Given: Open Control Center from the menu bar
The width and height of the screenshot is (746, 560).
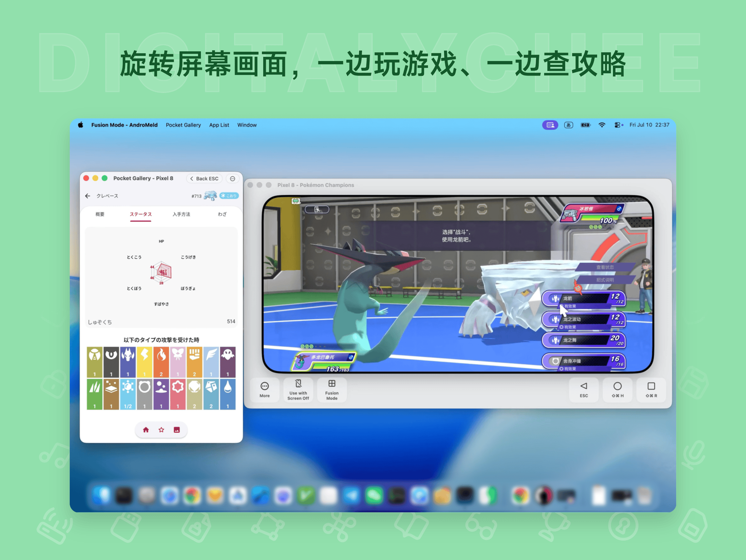Looking at the screenshot, I should (618, 125).
